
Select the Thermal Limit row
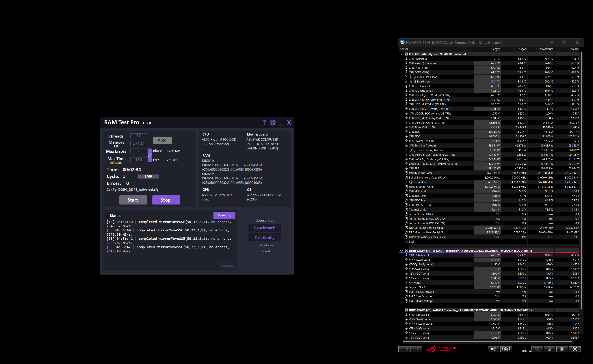[x=489, y=209]
